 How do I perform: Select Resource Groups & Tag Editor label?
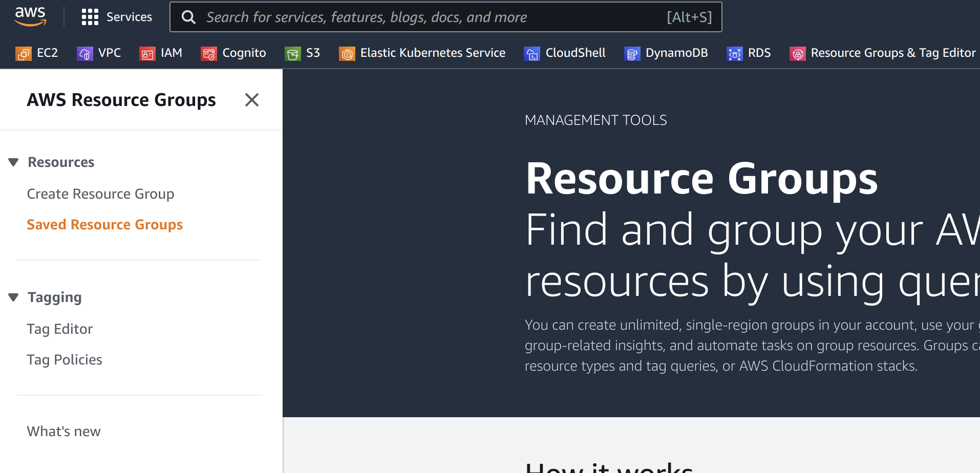point(893,53)
